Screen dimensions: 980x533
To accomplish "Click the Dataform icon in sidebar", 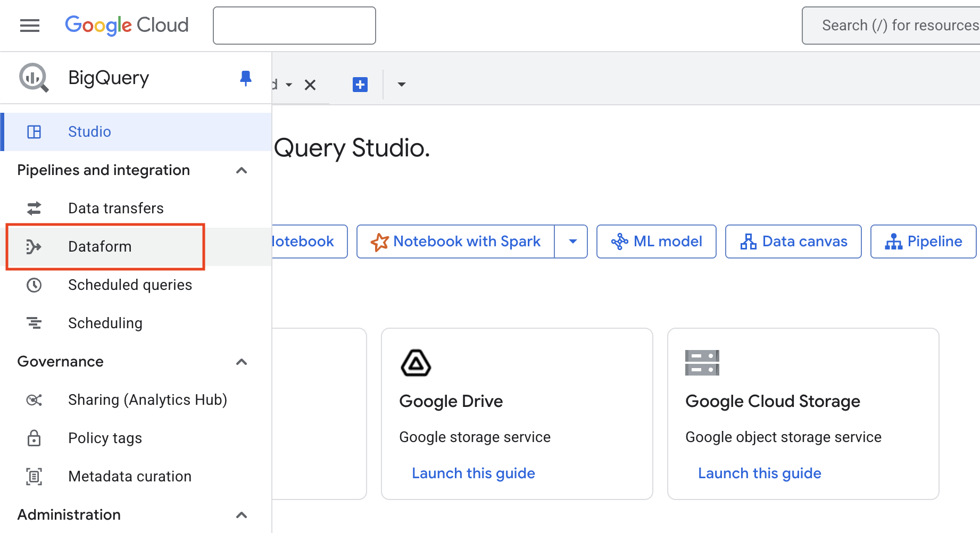I will 34,246.
